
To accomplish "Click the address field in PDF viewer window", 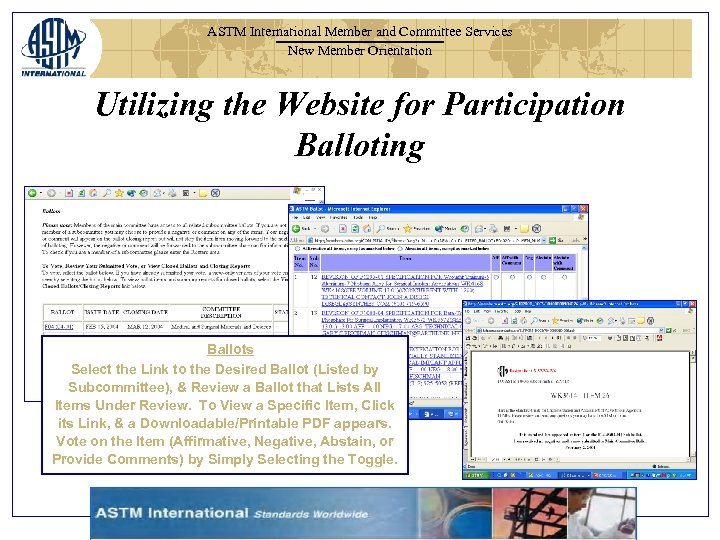I will point(570,330).
